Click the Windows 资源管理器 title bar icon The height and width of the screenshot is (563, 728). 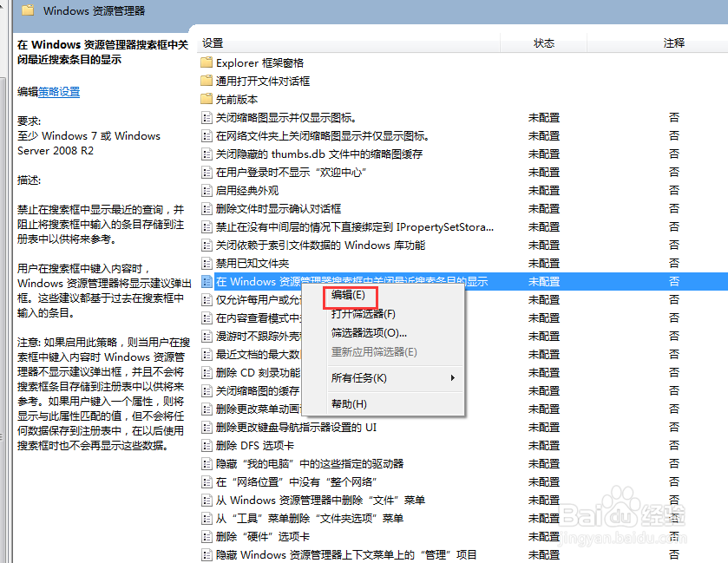[29, 11]
